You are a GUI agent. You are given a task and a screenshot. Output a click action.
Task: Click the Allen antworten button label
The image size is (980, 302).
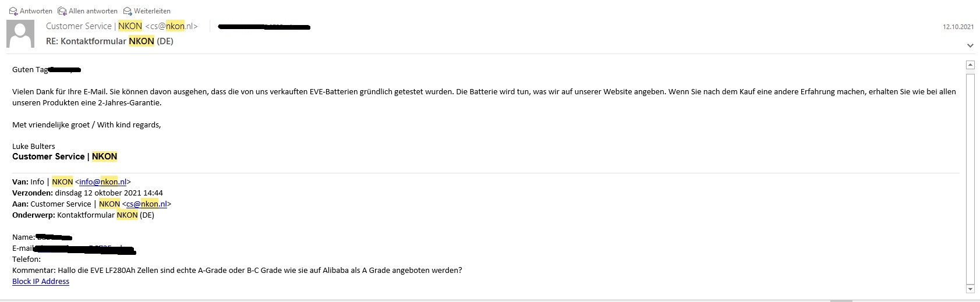(93, 11)
